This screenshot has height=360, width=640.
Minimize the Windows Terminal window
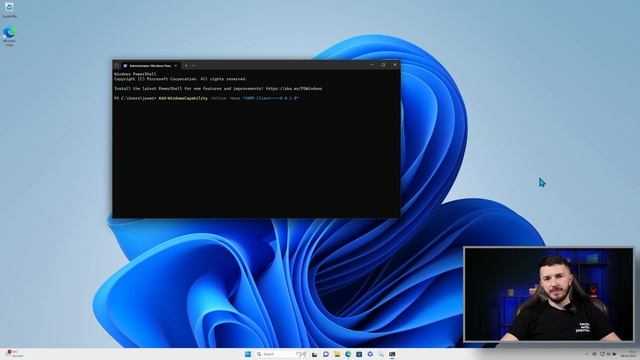click(x=372, y=65)
